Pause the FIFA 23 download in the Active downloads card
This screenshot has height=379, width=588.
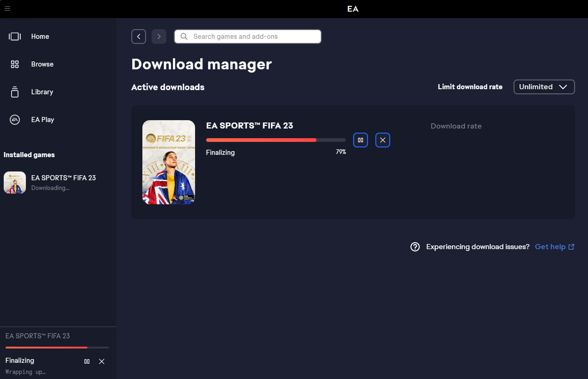click(x=361, y=140)
